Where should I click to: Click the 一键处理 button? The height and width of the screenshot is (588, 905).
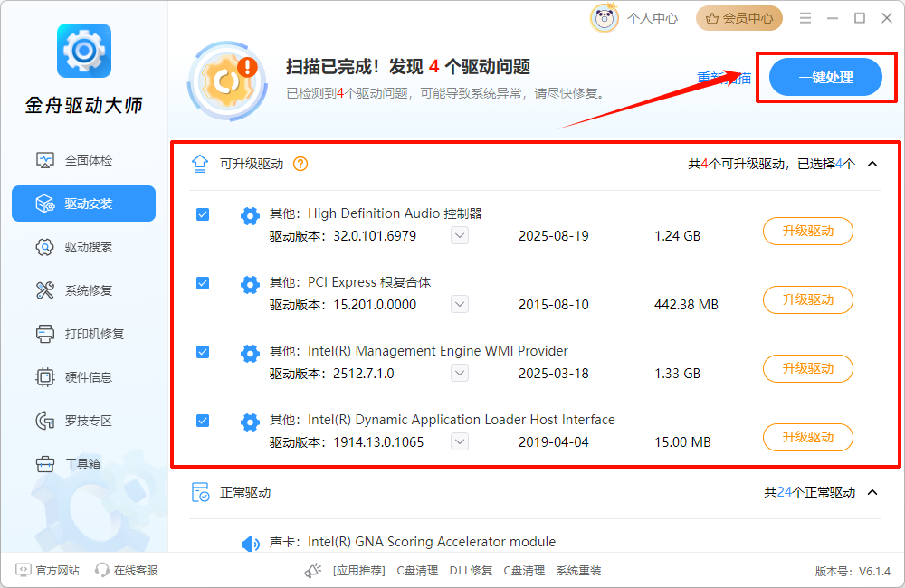(825, 77)
